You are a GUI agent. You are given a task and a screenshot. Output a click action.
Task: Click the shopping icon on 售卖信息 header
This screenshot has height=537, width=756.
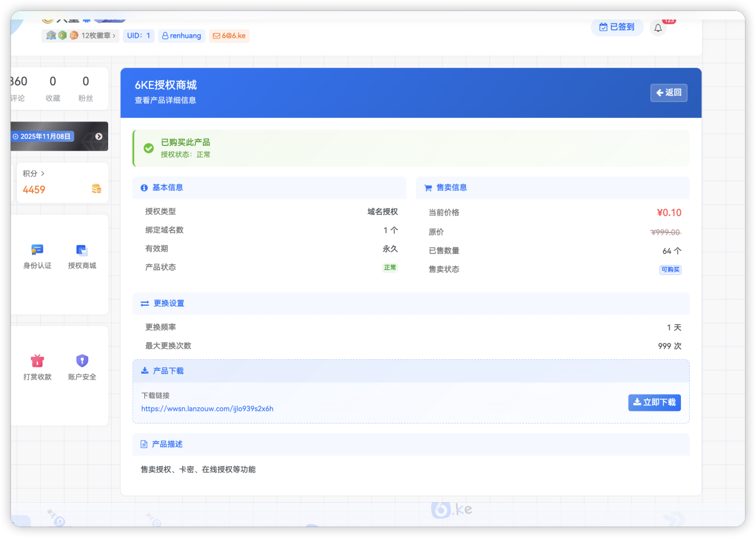(427, 187)
